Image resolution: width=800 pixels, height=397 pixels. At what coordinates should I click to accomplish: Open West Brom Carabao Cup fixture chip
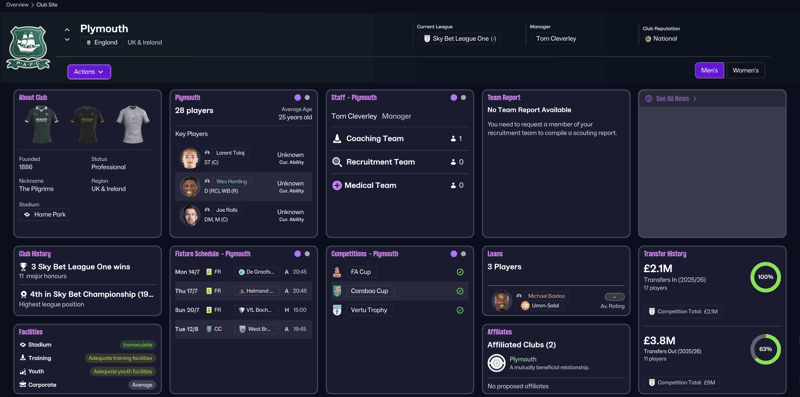pyautogui.click(x=257, y=329)
